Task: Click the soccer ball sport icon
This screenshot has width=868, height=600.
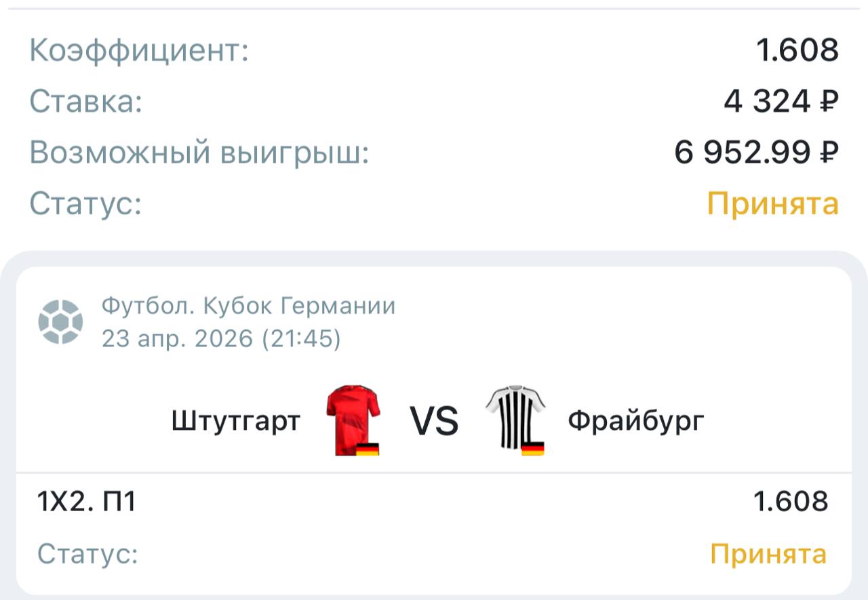Action: tap(60, 321)
